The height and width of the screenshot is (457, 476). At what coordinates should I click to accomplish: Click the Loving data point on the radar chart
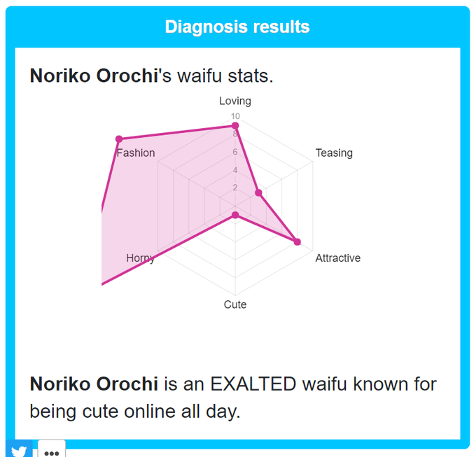tap(235, 126)
